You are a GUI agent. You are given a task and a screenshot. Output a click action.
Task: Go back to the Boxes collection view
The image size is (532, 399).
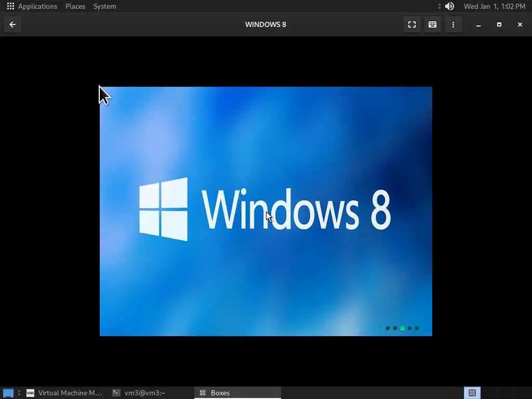pyautogui.click(x=12, y=24)
